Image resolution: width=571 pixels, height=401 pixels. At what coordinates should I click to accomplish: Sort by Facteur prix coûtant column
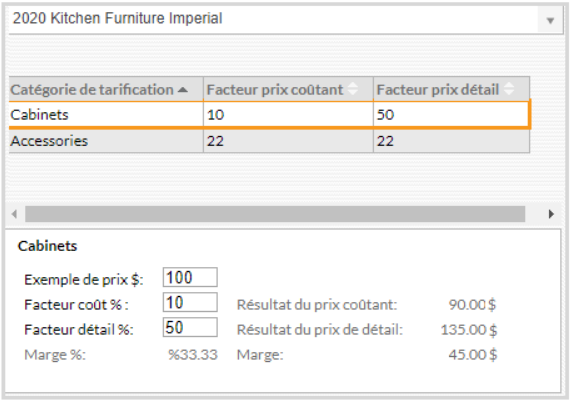point(288,89)
